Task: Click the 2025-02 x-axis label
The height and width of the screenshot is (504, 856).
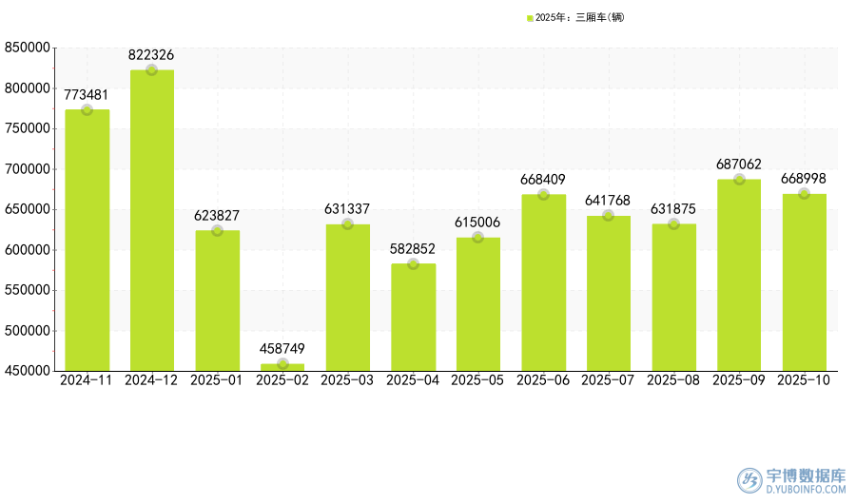Action: [282, 379]
